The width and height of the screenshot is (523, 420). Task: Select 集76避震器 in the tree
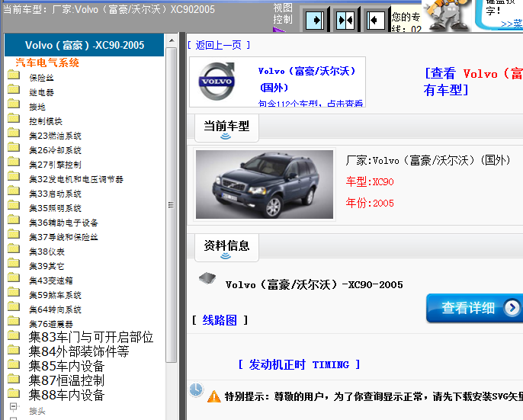click(50, 324)
